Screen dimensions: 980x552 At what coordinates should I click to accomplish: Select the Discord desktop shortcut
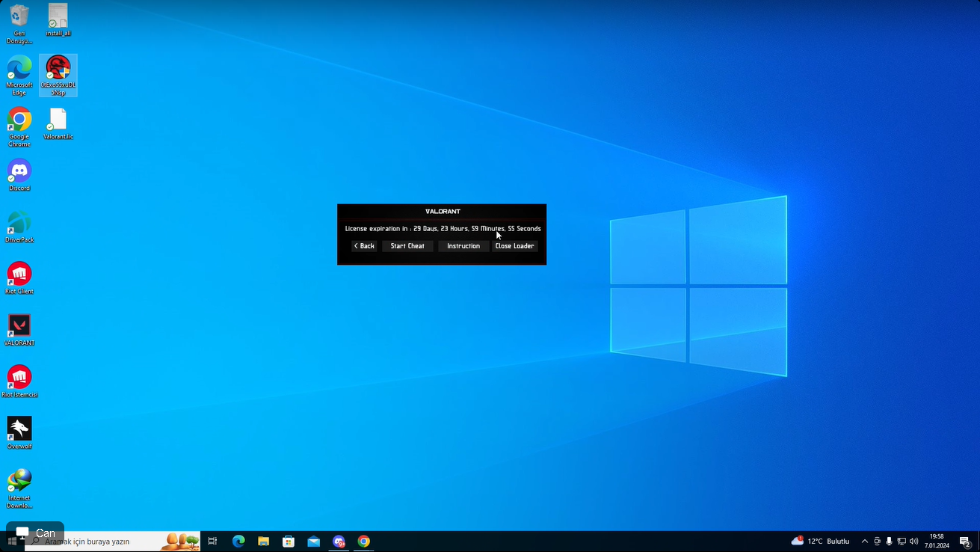(19, 175)
